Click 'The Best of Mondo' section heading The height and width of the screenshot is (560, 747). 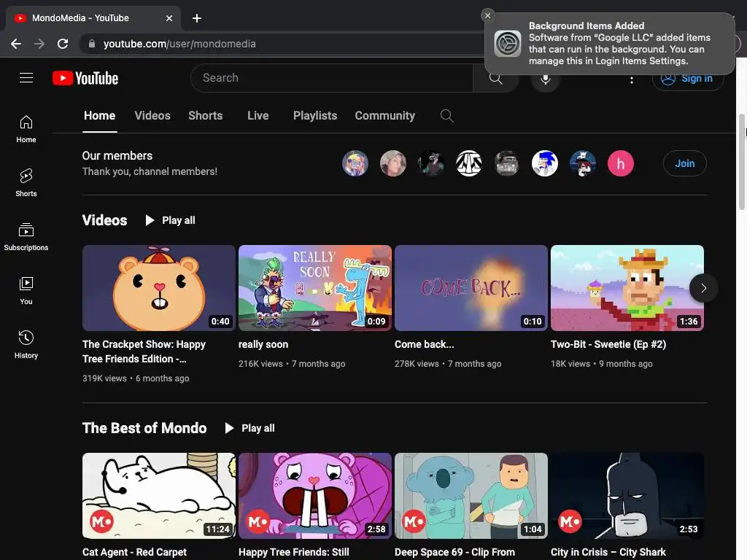point(144,428)
